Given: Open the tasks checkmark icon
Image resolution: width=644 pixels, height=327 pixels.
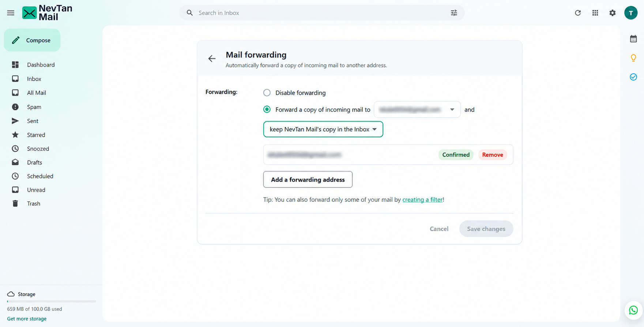Looking at the screenshot, I should [x=633, y=77].
